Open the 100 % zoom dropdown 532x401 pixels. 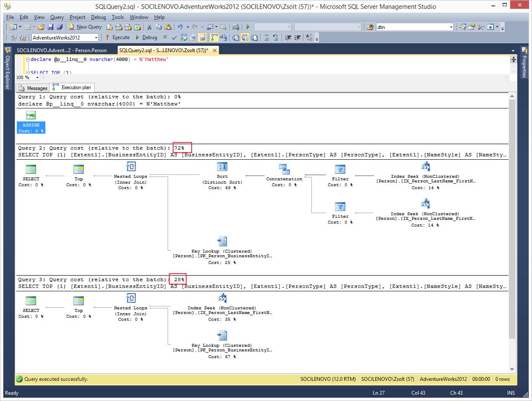pyautogui.click(x=37, y=77)
